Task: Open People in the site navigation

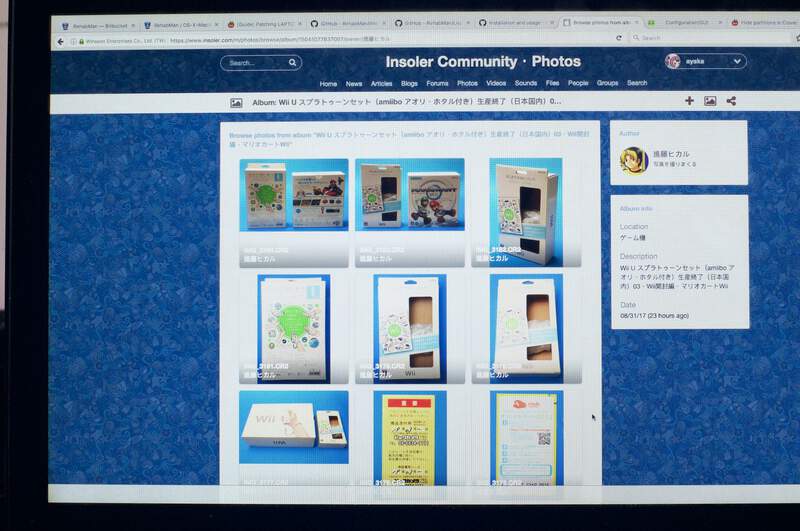Action: [578, 83]
